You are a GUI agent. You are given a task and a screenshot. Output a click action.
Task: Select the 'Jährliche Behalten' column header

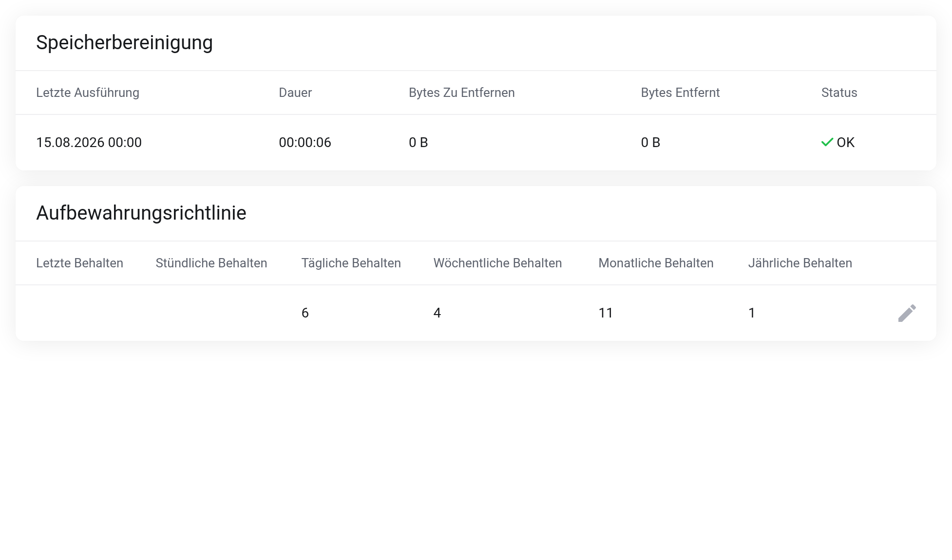(800, 263)
